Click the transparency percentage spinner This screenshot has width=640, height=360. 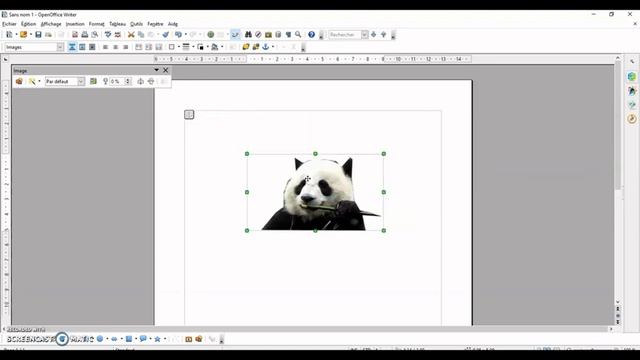pyautogui.click(x=128, y=82)
